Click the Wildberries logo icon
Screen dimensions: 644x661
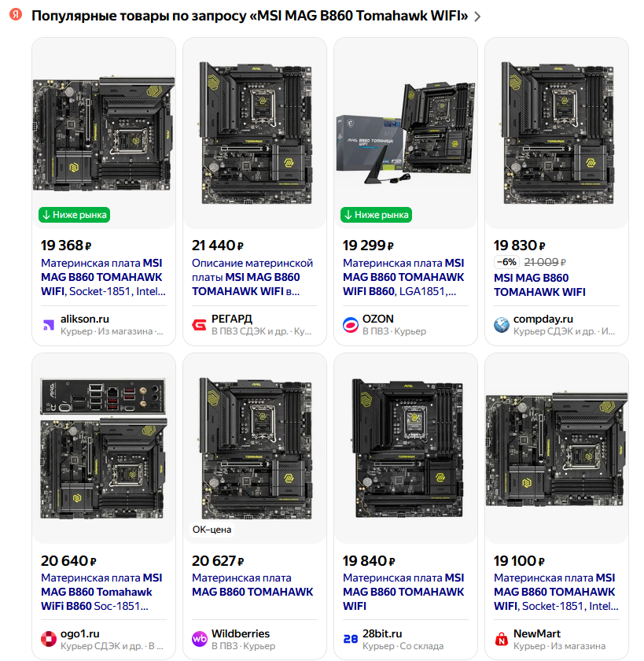tap(200, 639)
